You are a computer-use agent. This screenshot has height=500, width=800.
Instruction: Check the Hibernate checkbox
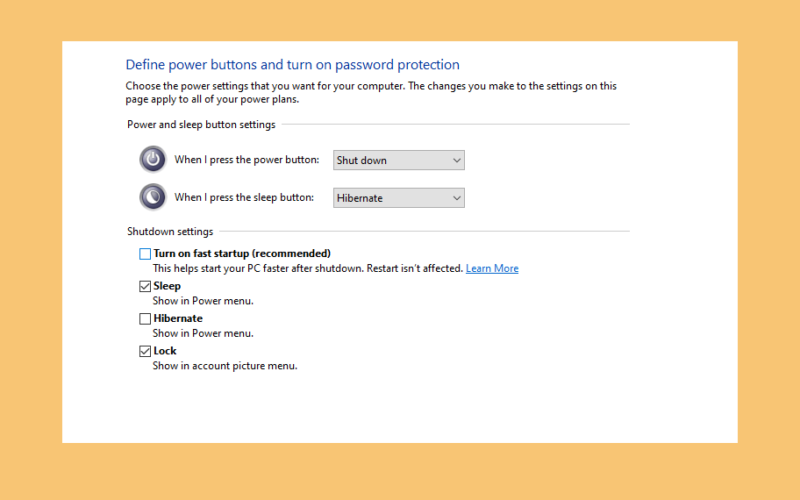(145, 319)
